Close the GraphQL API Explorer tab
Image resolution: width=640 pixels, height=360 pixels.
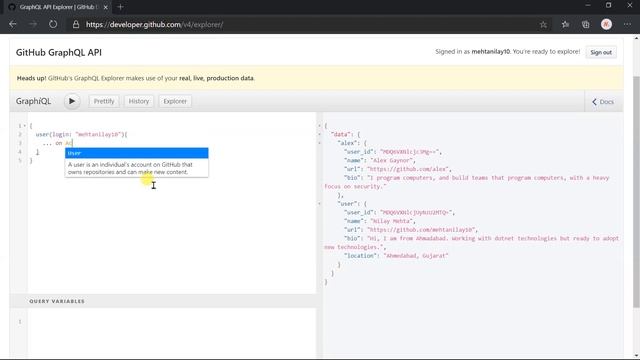pos(105,7)
